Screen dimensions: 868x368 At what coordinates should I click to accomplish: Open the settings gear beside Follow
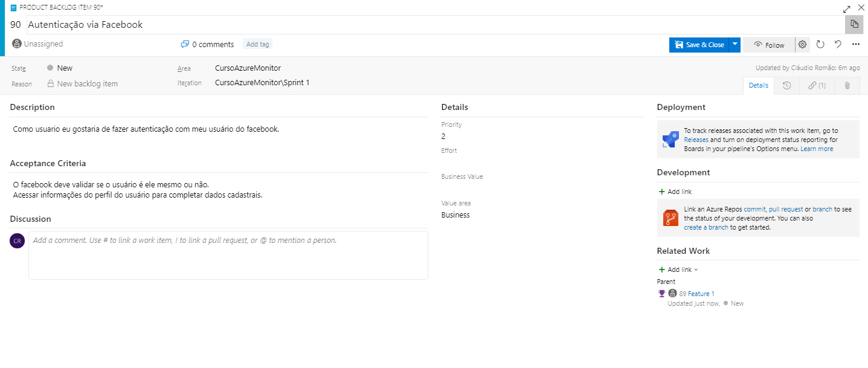[x=803, y=45]
